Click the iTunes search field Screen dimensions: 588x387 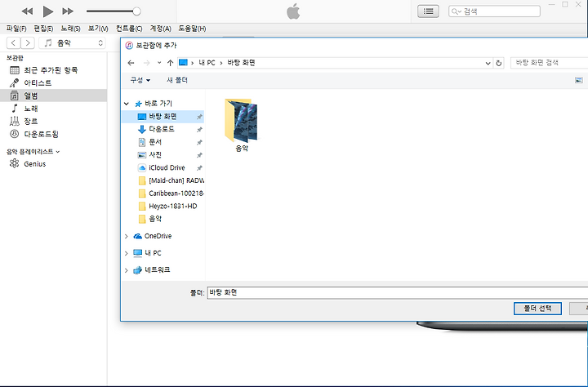point(494,11)
